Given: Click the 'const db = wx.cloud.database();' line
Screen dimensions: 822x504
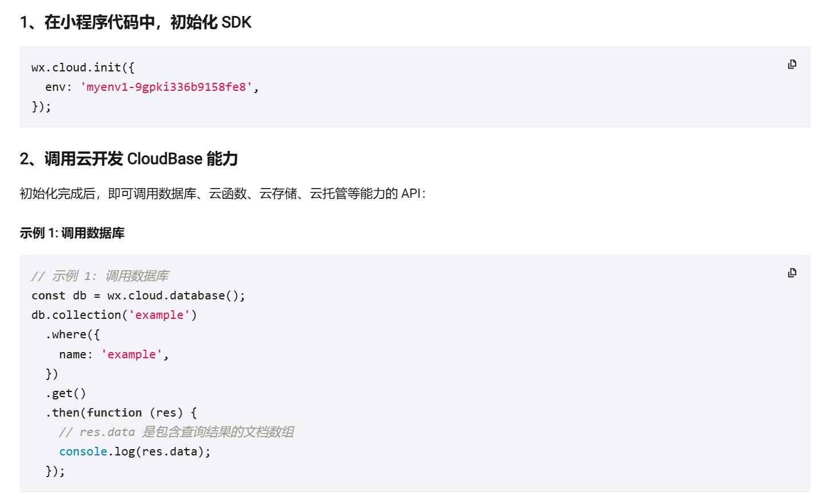Looking at the screenshot, I should 138,295.
